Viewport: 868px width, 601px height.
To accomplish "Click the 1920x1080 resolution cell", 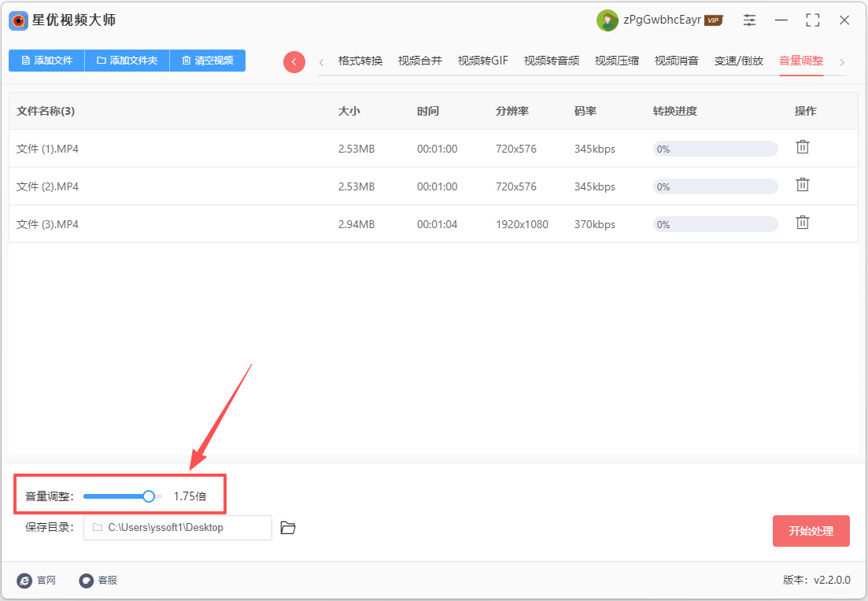I will [522, 225].
